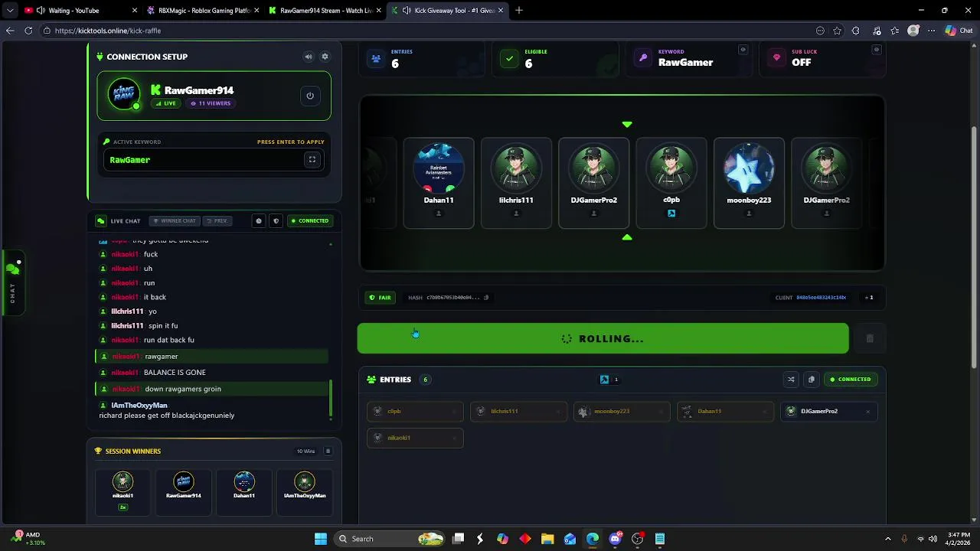The width and height of the screenshot is (980, 551).
Task: Click the Connected status in the Entries panel
Action: click(850, 380)
